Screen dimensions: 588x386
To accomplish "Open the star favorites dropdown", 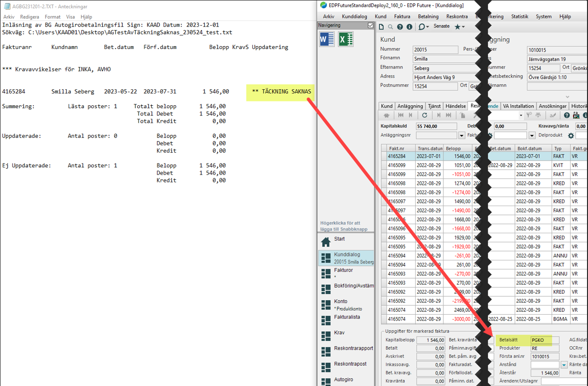I will [x=459, y=27].
